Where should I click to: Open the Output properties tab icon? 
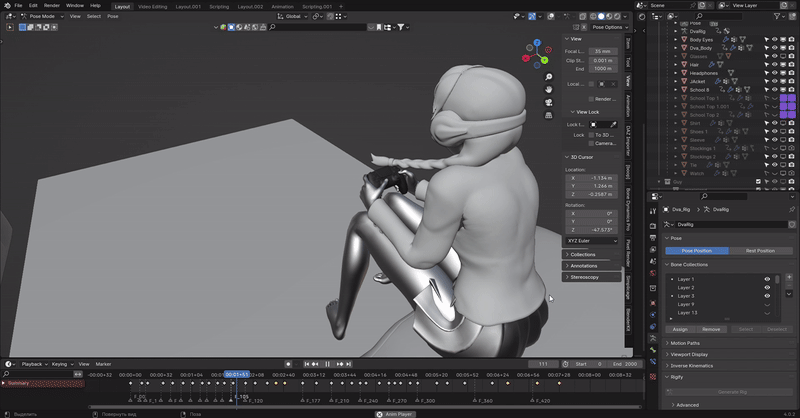click(653, 238)
